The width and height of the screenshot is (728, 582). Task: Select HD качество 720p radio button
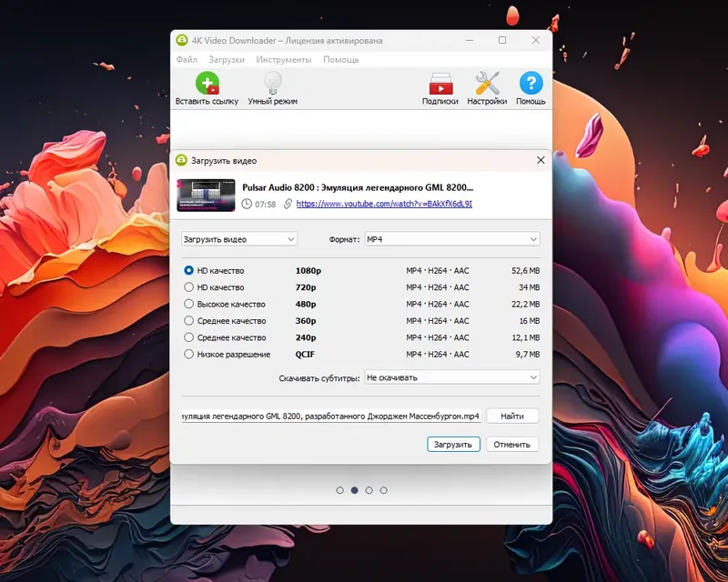pyautogui.click(x=188, y=286)
